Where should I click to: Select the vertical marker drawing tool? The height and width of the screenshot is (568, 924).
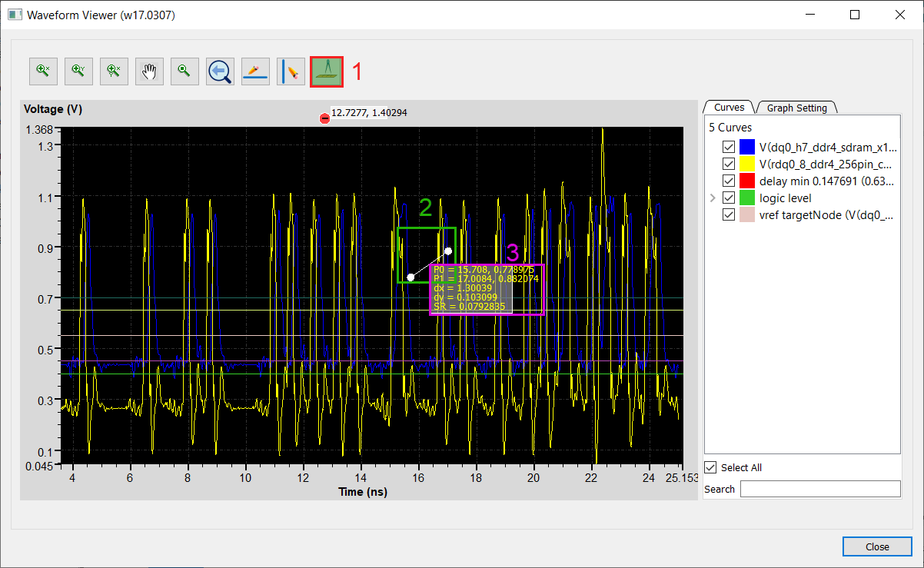291,71
